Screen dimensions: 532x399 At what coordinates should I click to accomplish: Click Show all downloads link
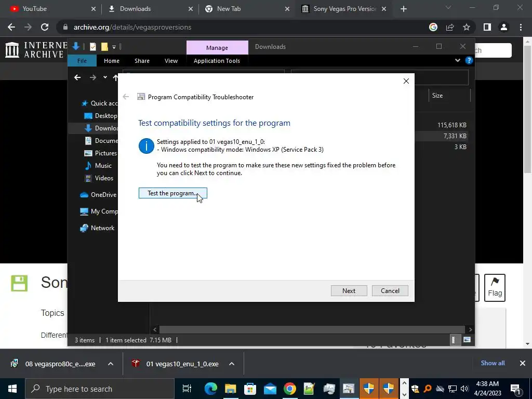point(493,363)
